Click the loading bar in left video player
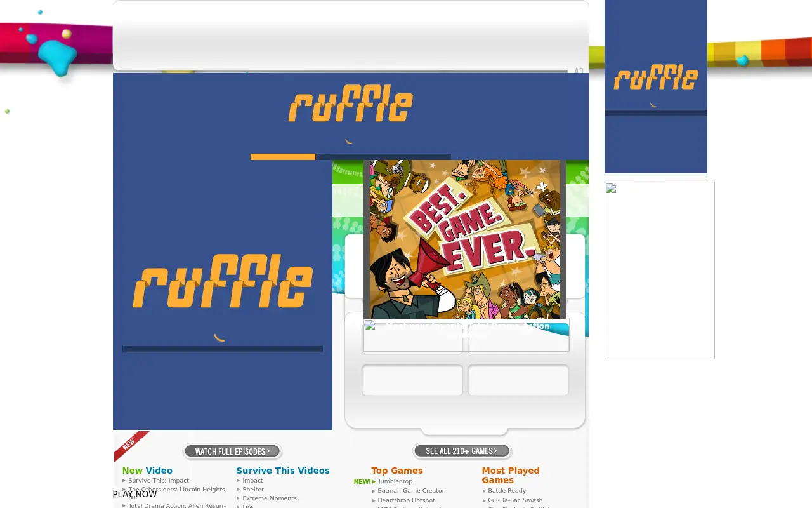 (223, 349)
